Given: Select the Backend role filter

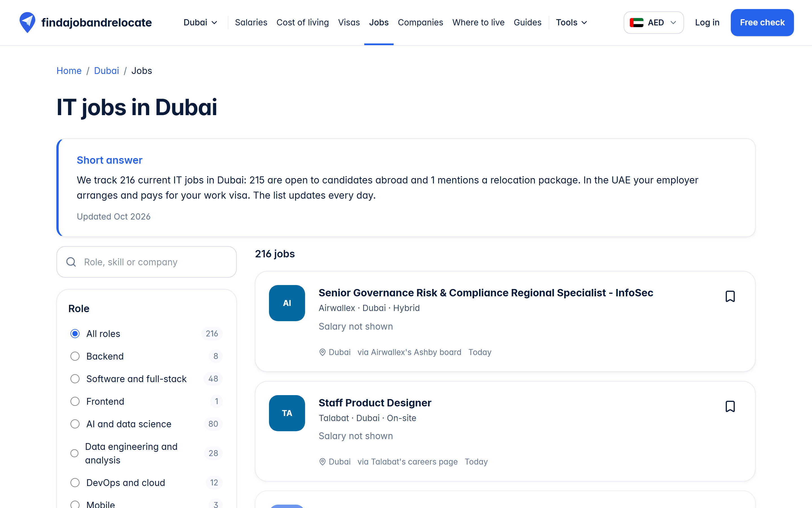Looking at the screenshot, I should [x=75, y=356].
